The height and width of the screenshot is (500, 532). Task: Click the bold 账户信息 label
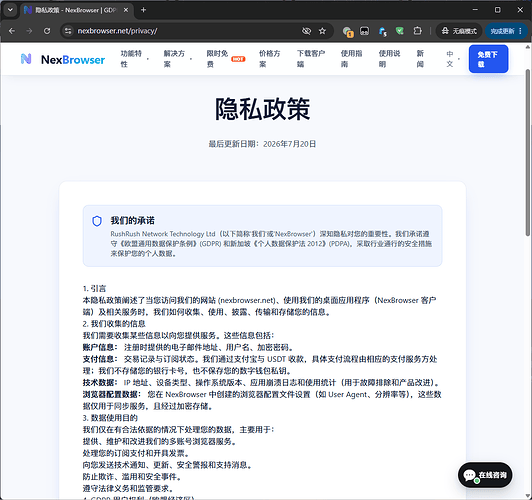click(x=100, y=347)
